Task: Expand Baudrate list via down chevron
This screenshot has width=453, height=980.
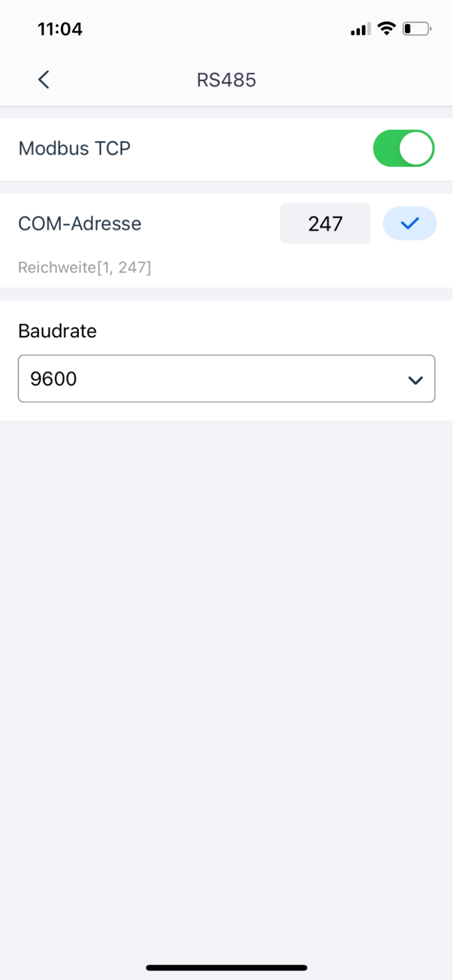Action: point(416,380)
